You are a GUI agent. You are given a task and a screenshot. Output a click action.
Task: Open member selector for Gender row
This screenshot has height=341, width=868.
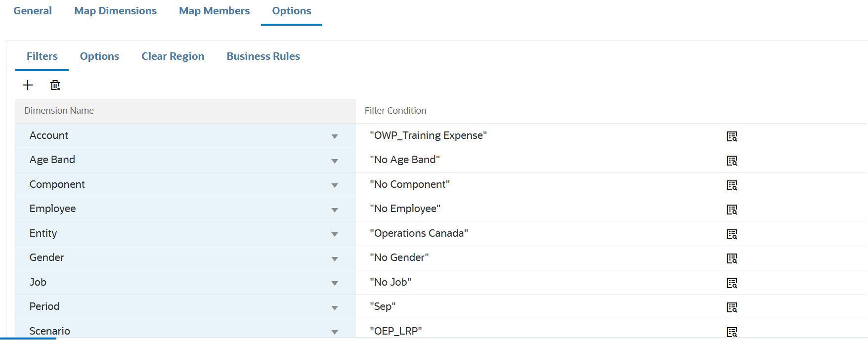[x=732, y=258]
